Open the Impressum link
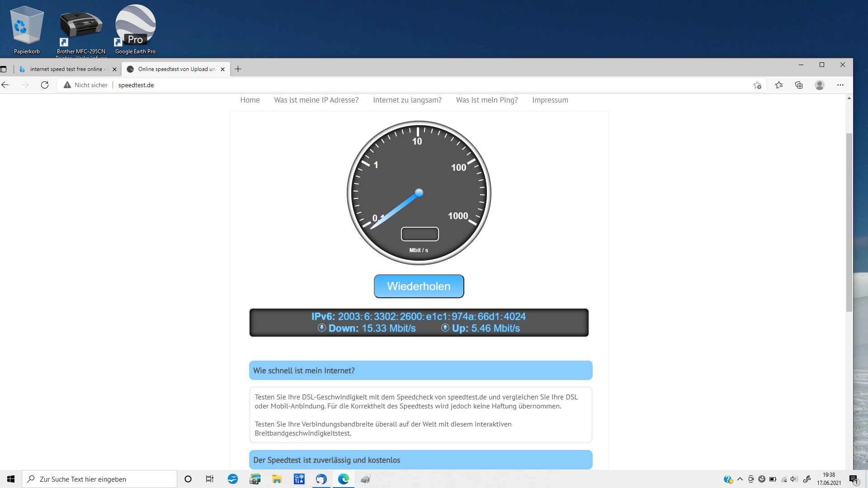Screen dimensions: 868x488 pyautogui.click(x=550, y=100)
